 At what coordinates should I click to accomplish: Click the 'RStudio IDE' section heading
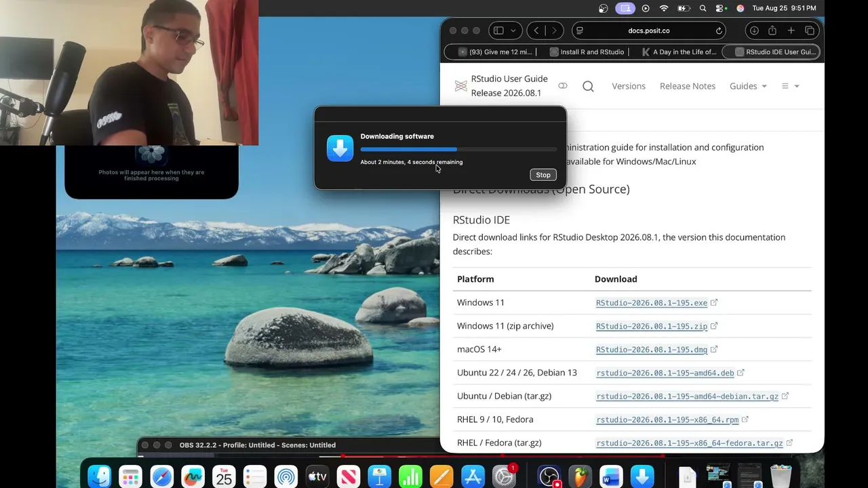click(481, 220)
